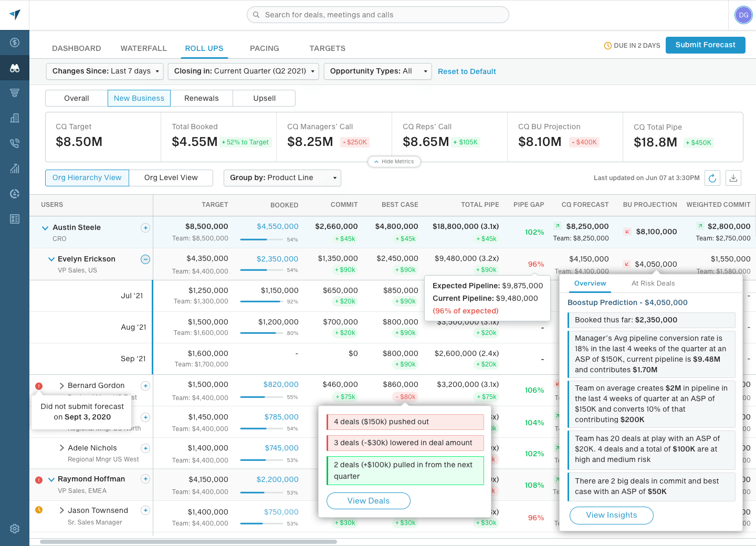The image size is (756, 546).
Task: Click the download export icon near Last updated
Action: [733, 178]
